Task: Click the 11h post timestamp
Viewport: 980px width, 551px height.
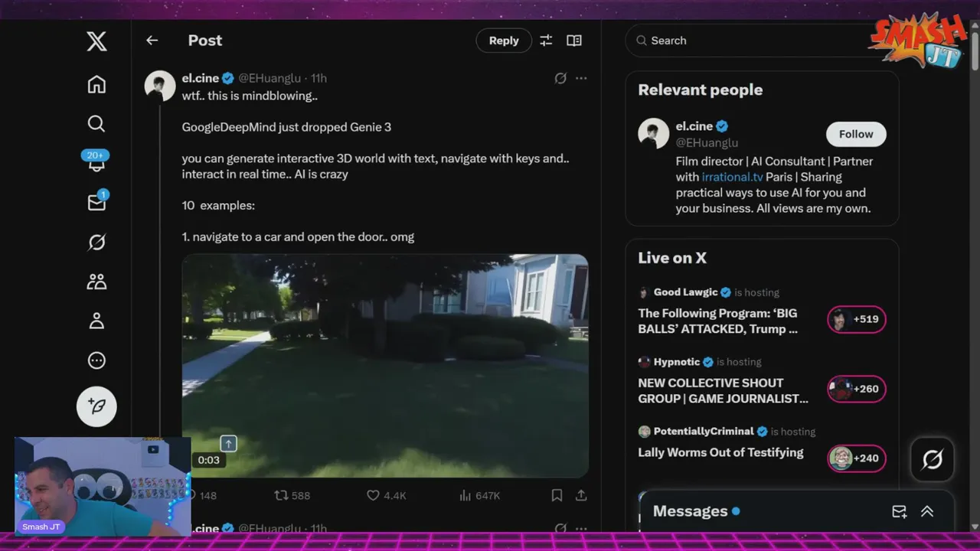Action: (x=318, y=78)
